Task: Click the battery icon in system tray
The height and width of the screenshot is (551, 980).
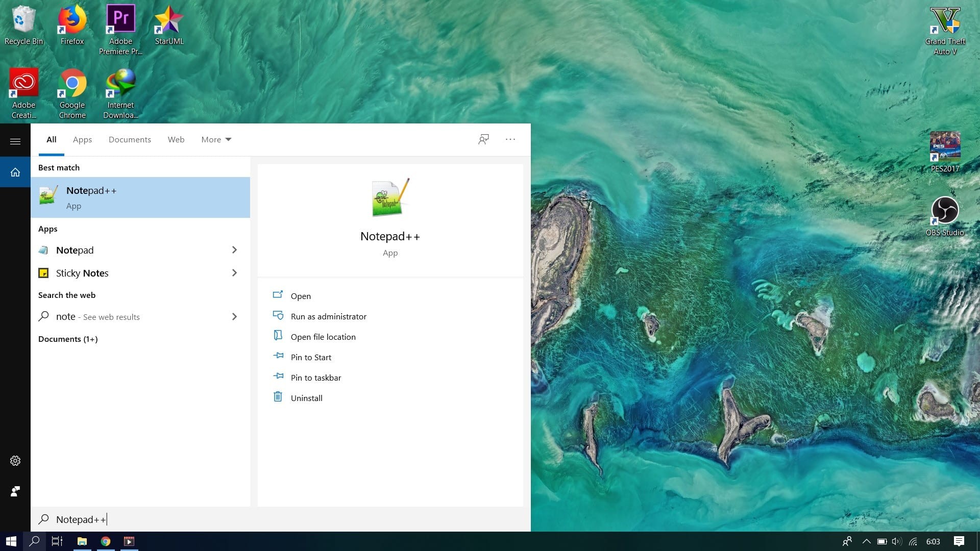Action: (882, 541)
